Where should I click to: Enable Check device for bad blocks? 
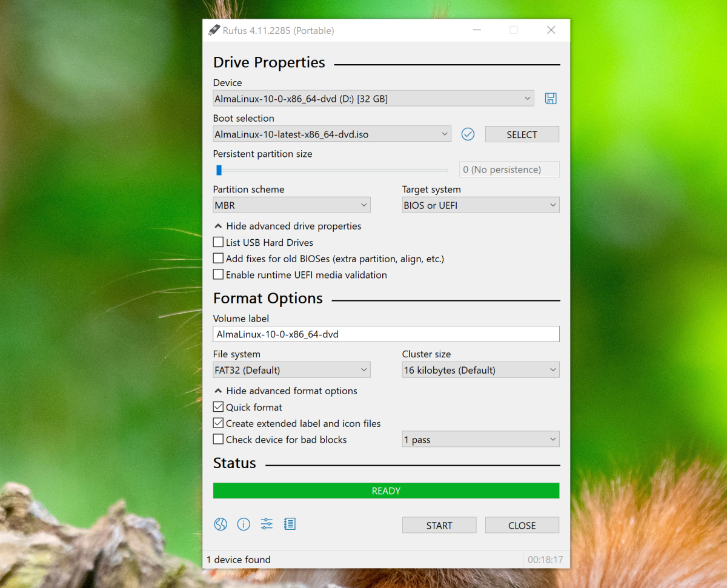click(x=219, y=440)
